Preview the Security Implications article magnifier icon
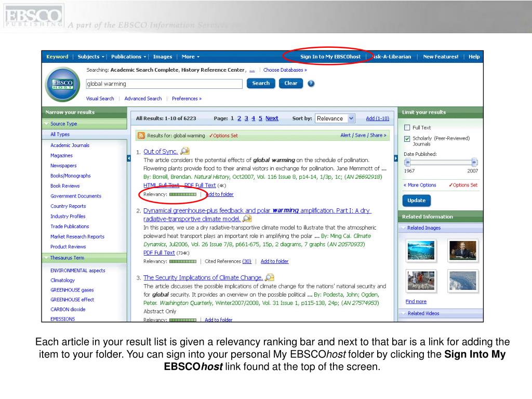 [x=270, y=277]
